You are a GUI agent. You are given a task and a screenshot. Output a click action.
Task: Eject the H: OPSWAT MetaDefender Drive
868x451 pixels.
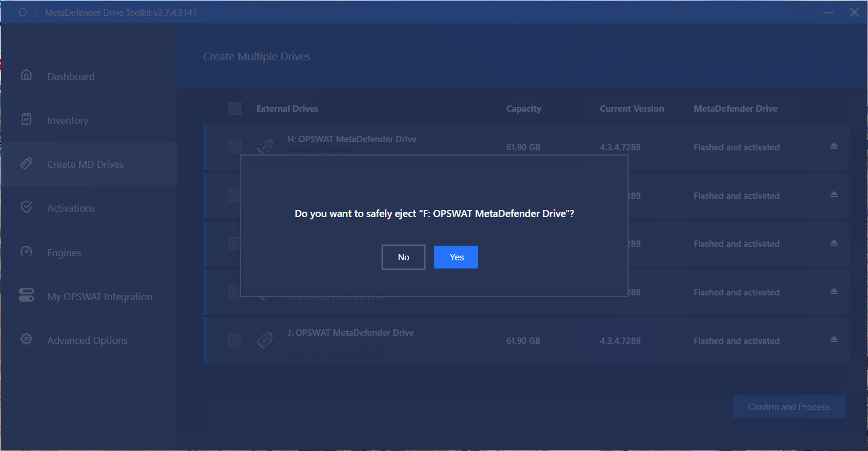834,146
